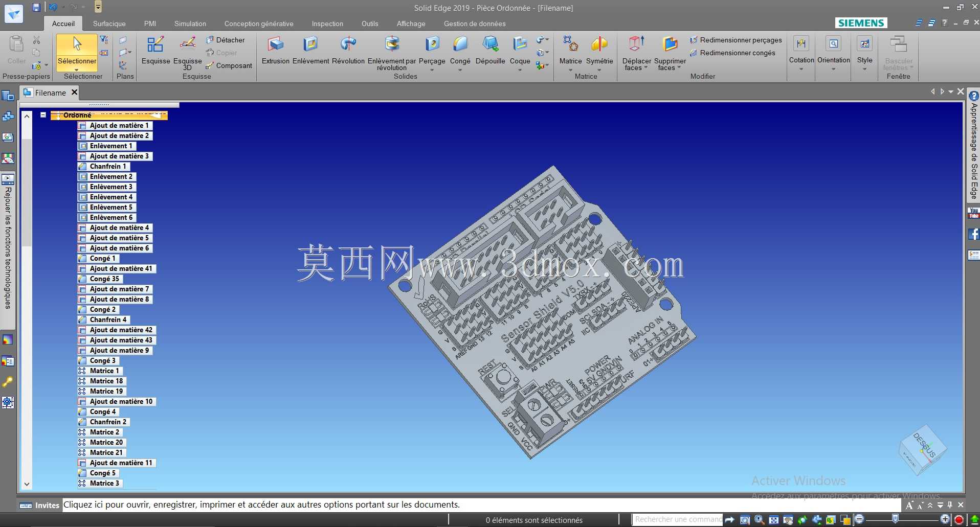Viewport: 980px width, 527px height.
Task: Switch to the Surfacique ribbon tab
Action: tap(109, 24)
